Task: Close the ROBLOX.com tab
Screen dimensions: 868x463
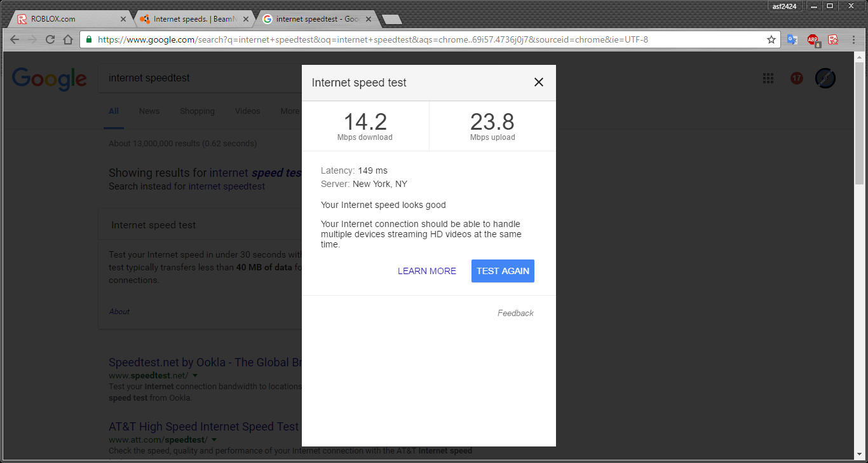Action: (x=123, y=19)
